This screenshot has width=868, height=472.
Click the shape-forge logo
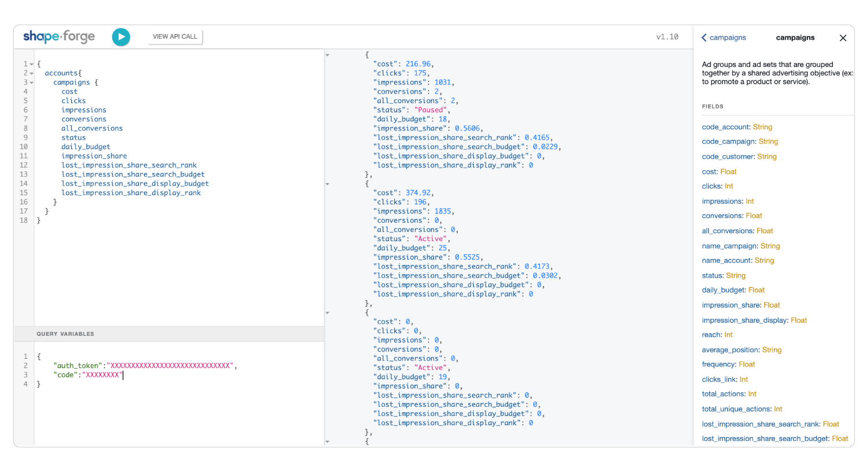pos(59,37)
